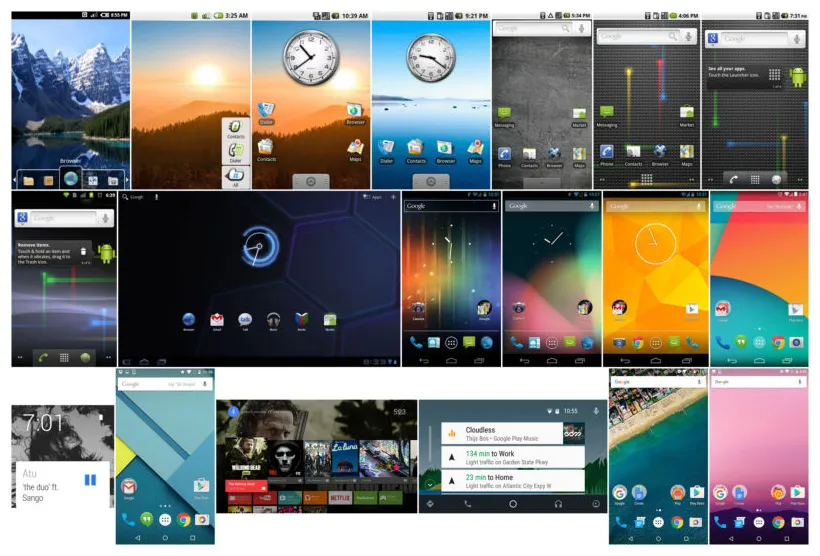Open Market on the dark tablet home screen
The height and width of the screenshot is (556, 820).
coord(329,320)
